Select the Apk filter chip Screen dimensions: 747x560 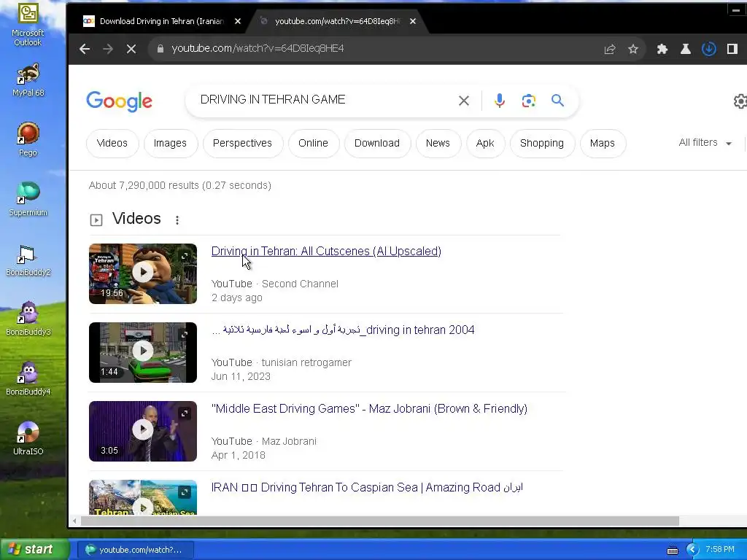pyautogui.click(x=485, y=143)
